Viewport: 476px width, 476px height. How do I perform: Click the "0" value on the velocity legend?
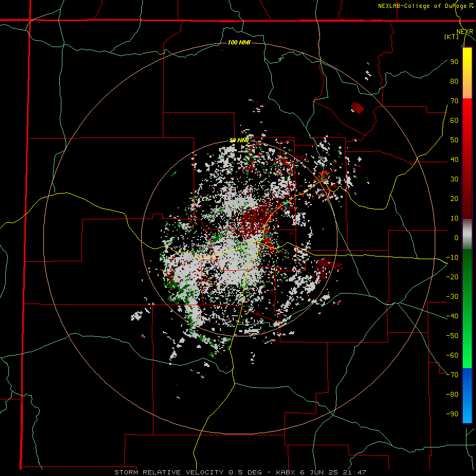click(456, 237)
